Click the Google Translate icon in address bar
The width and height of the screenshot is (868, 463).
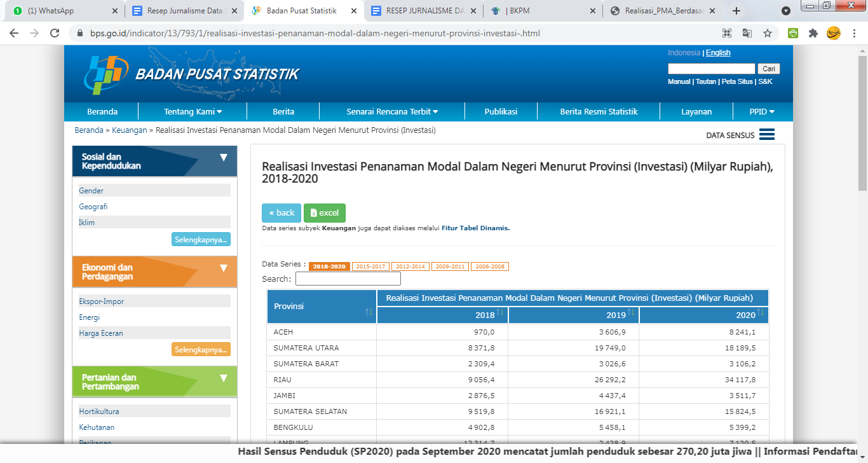747,33
